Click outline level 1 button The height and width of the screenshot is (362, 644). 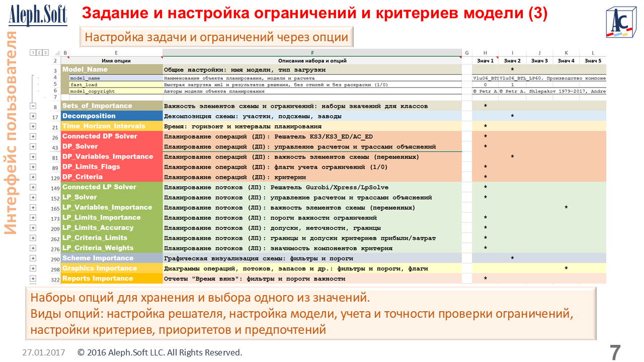click(x=33, y=52)
